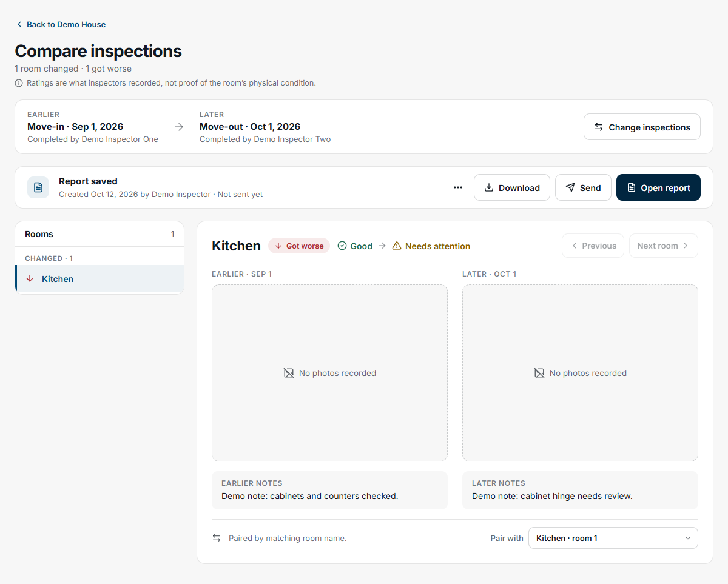Image resolution: width=728 pixels, height=584 pixels.
Task: Click the arrow between Good and Needs attention
Action: click(x=382, y=246)
